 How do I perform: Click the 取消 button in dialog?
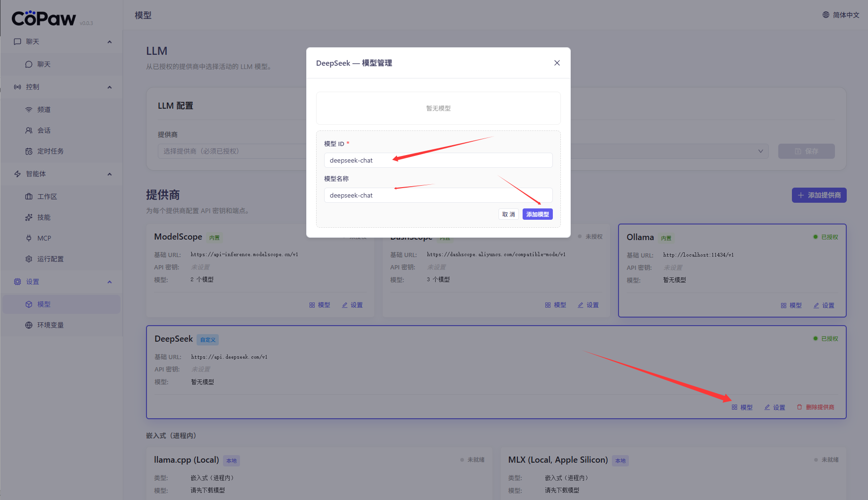(x=508, y=215)
